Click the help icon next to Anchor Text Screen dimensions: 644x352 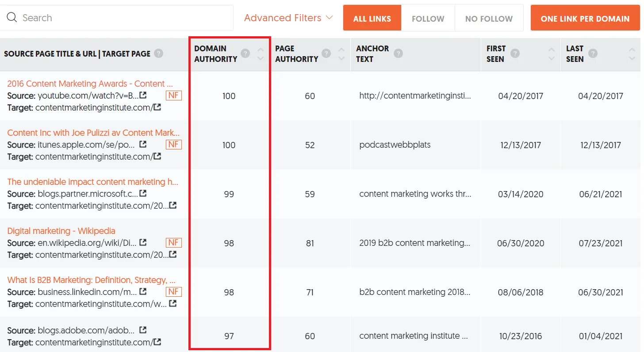point(398,54)
